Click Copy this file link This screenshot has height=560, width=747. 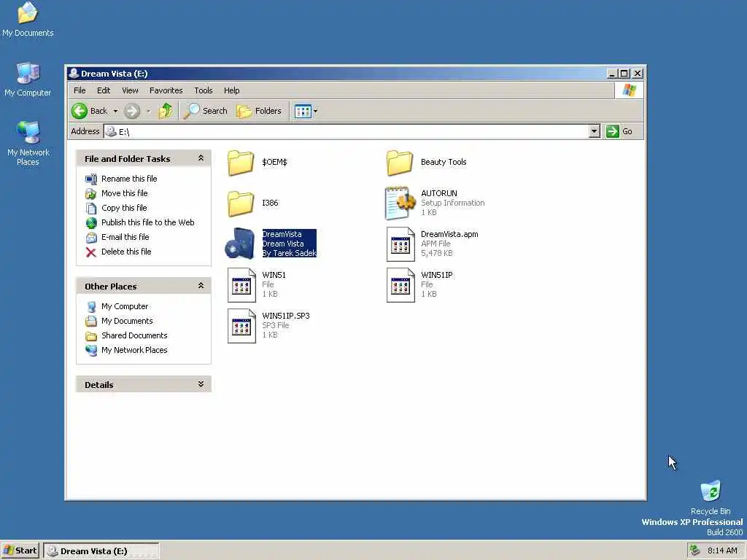[x=124, y=208]
